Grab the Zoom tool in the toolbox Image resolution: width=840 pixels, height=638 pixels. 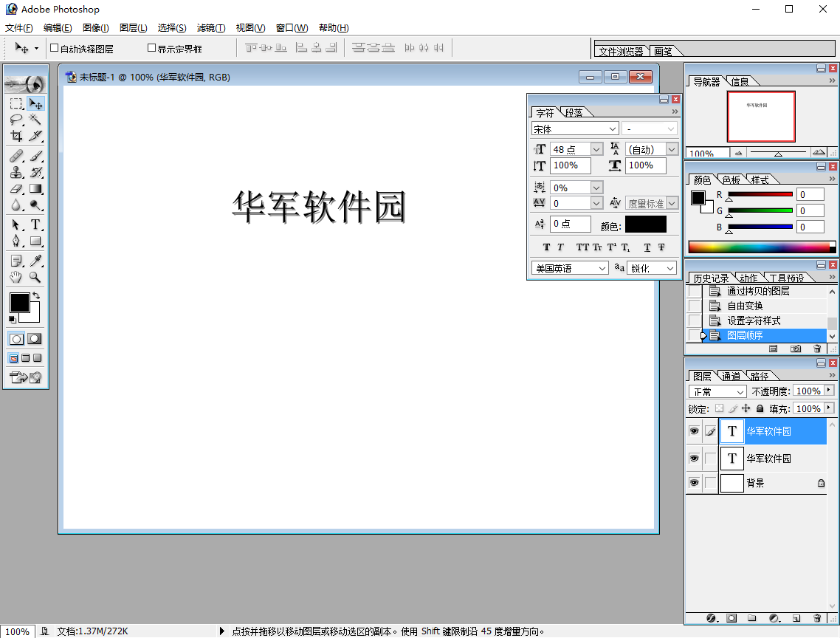(34, 277)
